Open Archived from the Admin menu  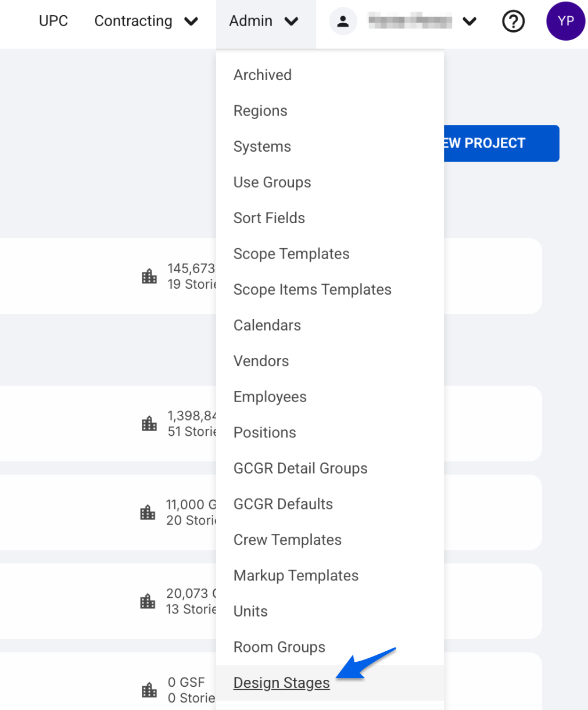click(x=263, y=75)
